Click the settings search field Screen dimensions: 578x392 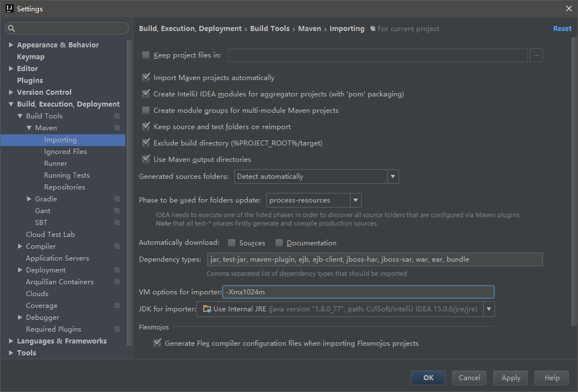[x=67, y=28]
